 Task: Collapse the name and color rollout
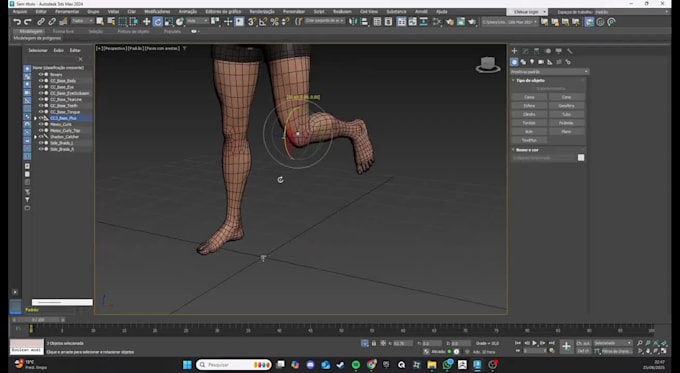(513, 150)
